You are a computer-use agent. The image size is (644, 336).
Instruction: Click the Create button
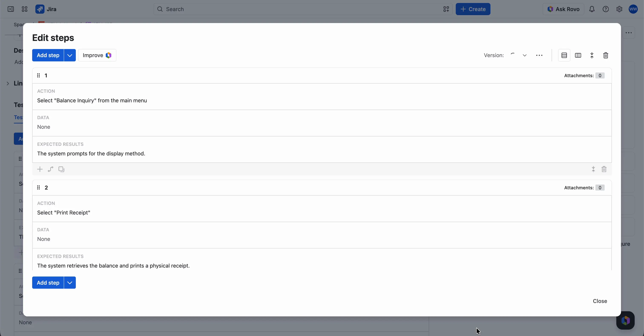pos(473,9)
